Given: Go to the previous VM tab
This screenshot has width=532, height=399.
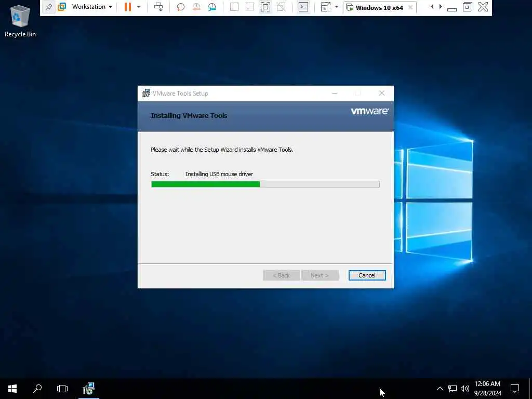Looking at the screenshot, I should 432,7.
